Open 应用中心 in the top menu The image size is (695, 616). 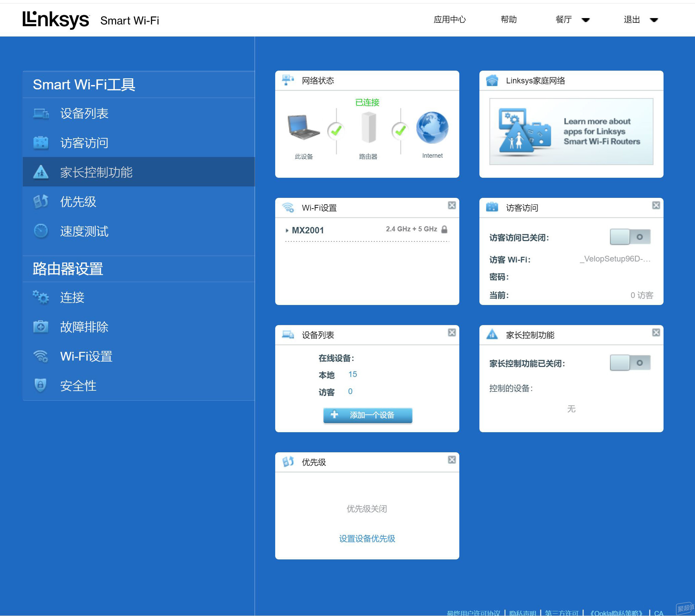click(x=450, y=19)
